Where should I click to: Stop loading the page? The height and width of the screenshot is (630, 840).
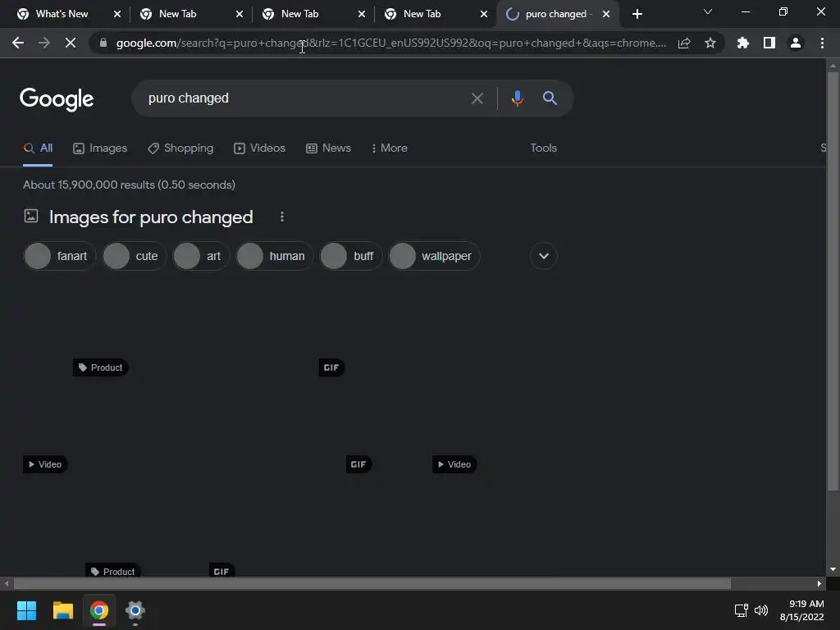(x=71, y=43)
